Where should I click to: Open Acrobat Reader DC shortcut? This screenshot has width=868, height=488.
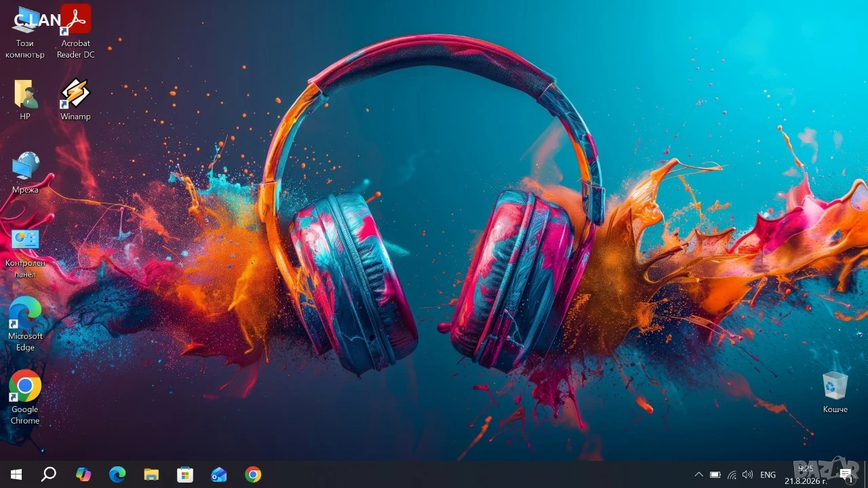[75, 32]
